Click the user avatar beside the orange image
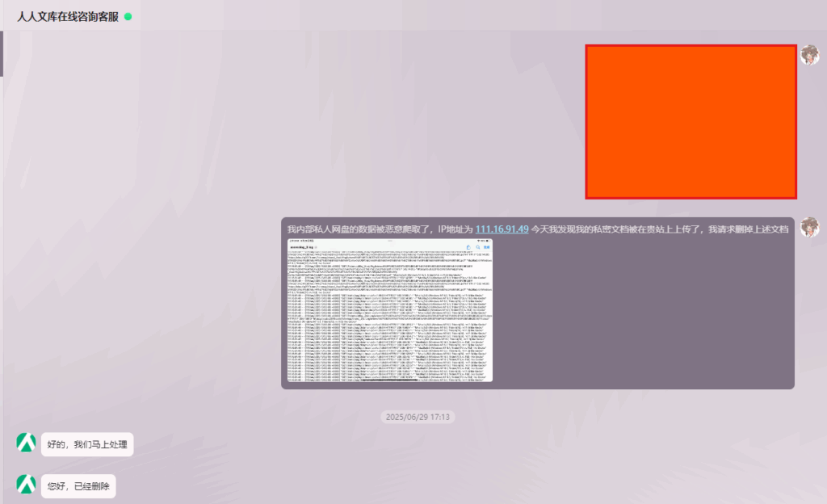Viewport: 827px width, 504px height. click(809, 55)
